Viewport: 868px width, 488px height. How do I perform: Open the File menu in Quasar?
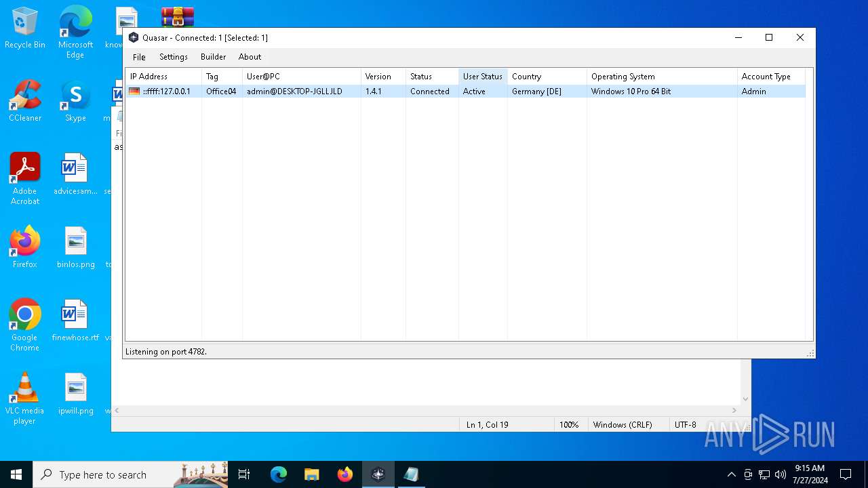[x=139, y=57]
